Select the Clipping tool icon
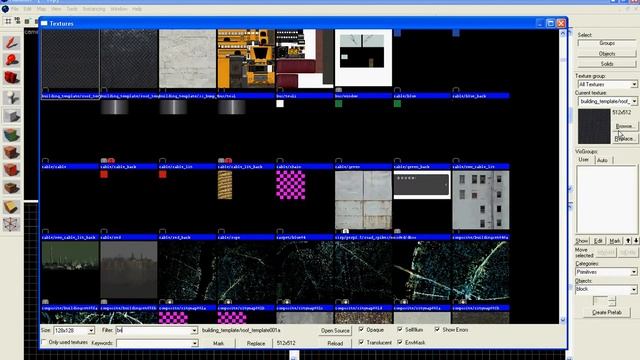This screenshot has height=360, width=640. (x=11, y=207)
